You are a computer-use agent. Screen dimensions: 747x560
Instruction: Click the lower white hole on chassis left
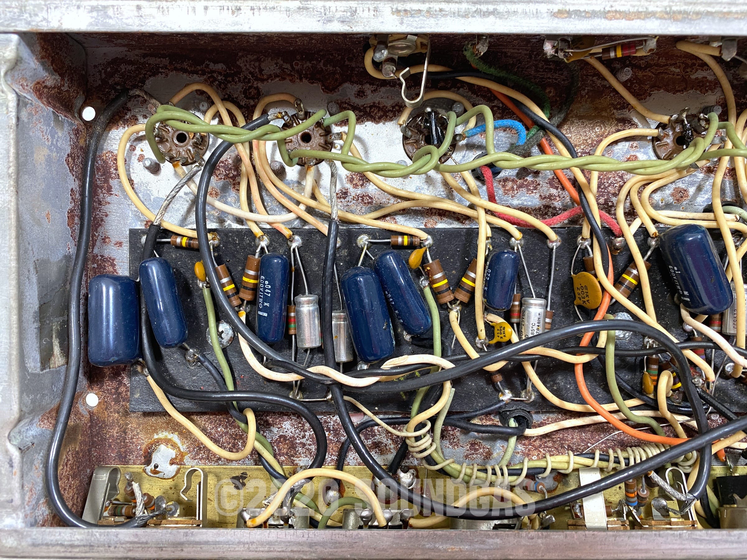pos(92,400)
